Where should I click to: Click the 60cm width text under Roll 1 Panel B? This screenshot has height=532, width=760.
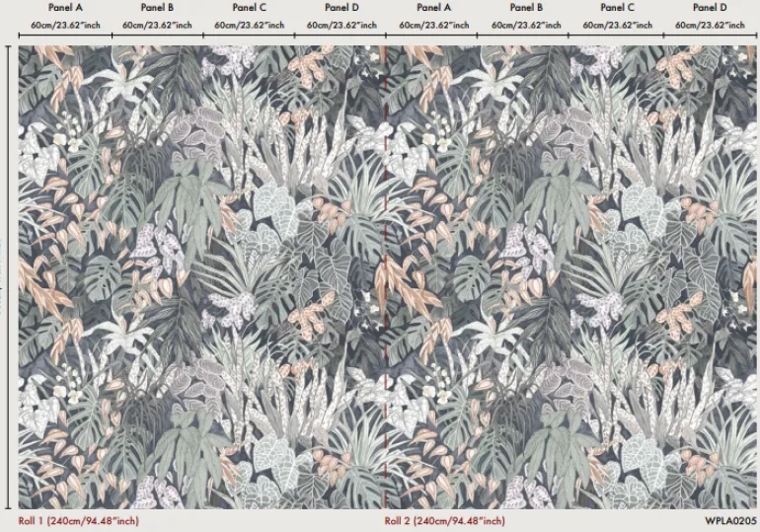(158, 23)
